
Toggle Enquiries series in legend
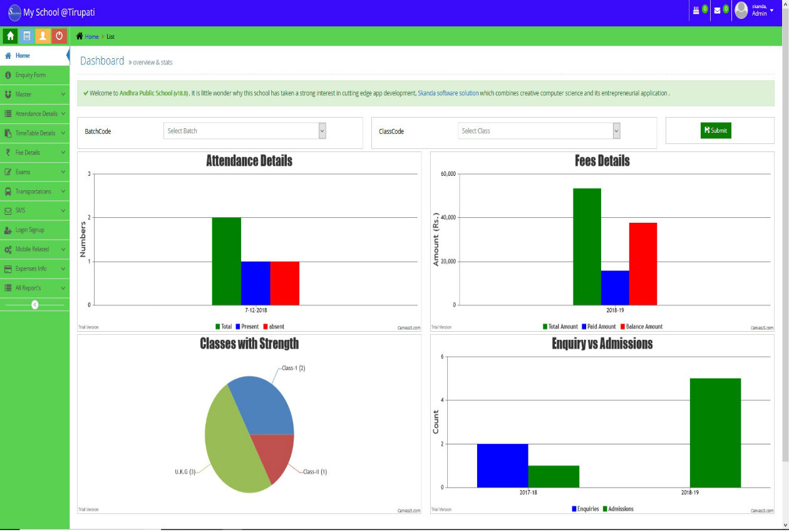point(585,509)
